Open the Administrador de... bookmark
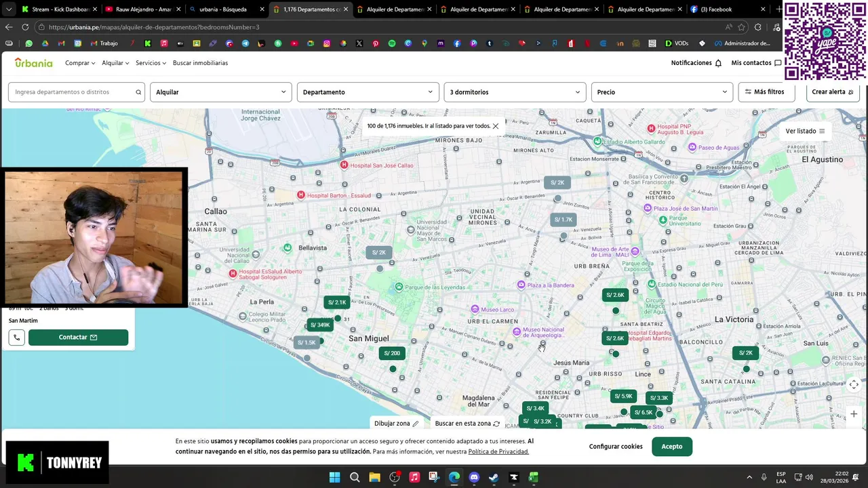The image size is (868, 488). click(741, 43)
